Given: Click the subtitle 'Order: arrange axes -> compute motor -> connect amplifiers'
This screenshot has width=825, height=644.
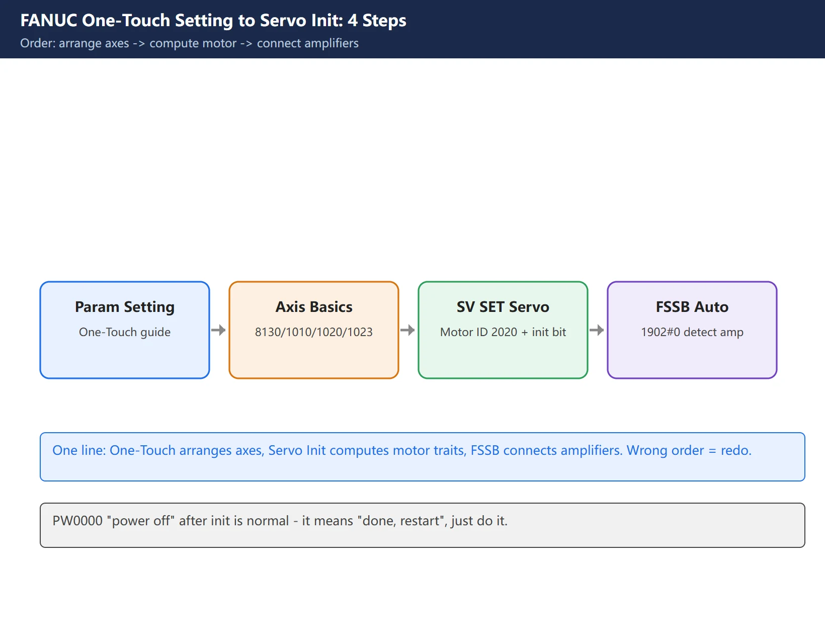Looking at the screenshot, I should click(x=189, y=43).
